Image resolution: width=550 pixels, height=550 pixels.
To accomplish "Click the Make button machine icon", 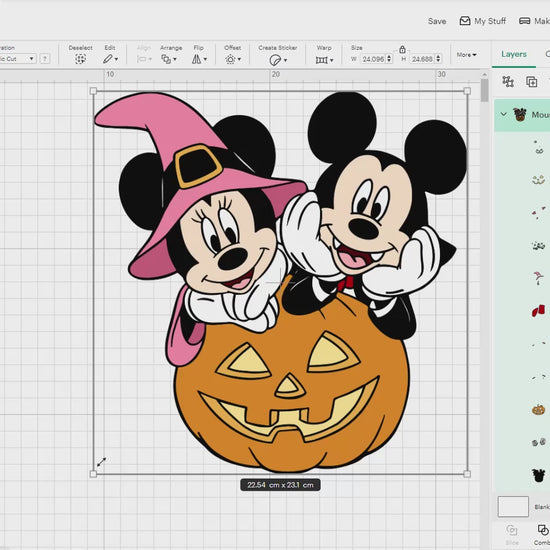I will click(x=524, y=21).
